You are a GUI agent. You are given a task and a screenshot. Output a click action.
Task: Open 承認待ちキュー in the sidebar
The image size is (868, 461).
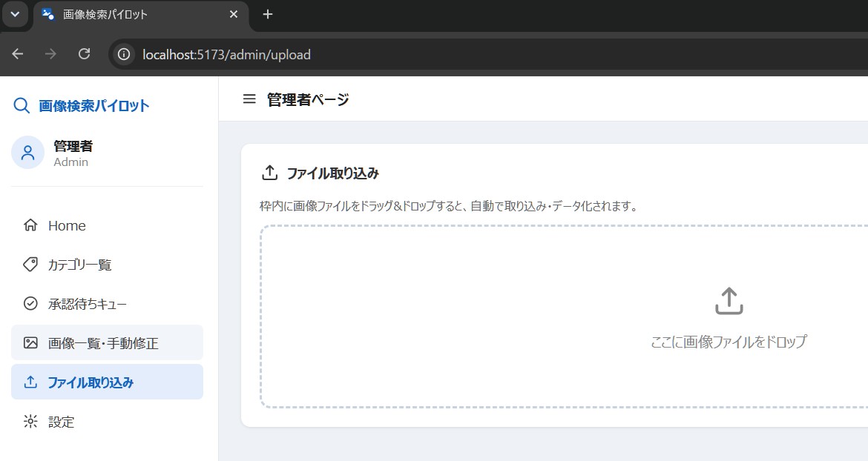[x=107, y=304]
